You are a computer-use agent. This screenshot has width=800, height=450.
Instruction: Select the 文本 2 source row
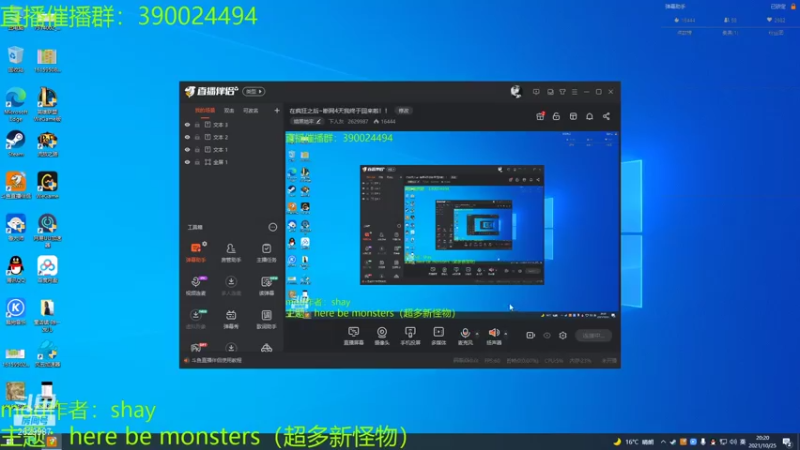[233, 137]
